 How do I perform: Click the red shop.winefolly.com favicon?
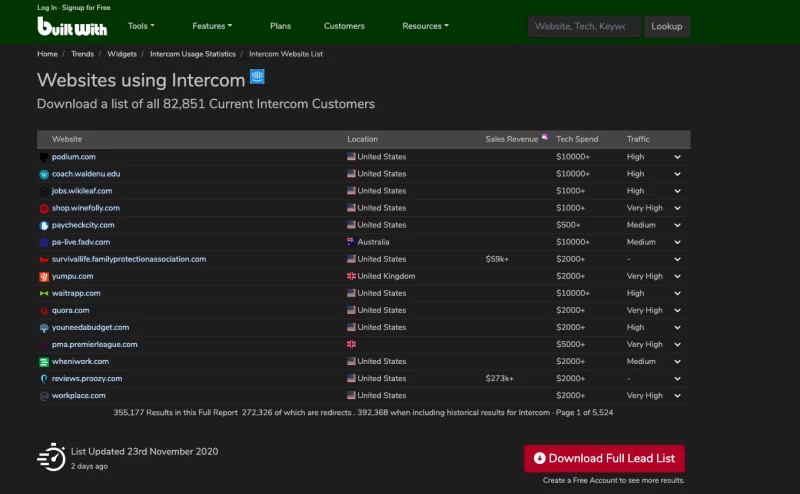tap(44, 208)
